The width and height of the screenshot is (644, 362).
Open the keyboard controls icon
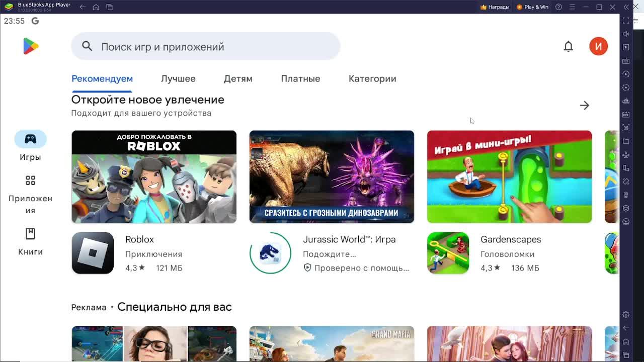[x=626, y=61]
